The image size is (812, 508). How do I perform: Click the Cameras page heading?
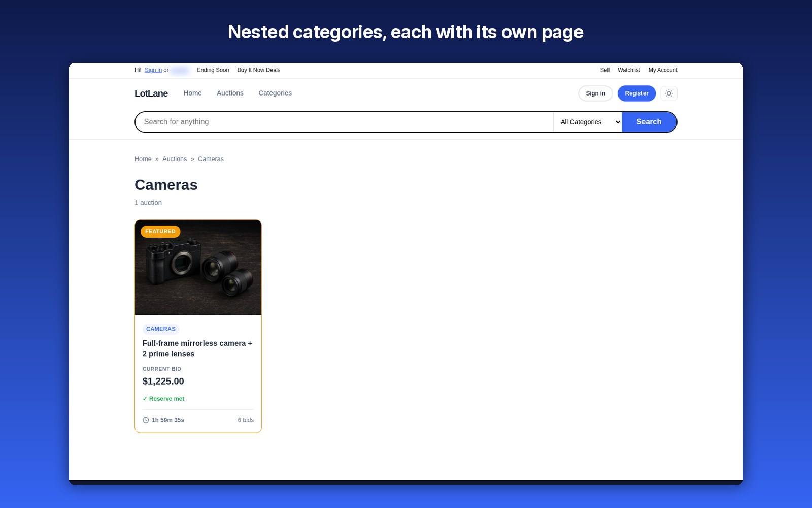166,185
